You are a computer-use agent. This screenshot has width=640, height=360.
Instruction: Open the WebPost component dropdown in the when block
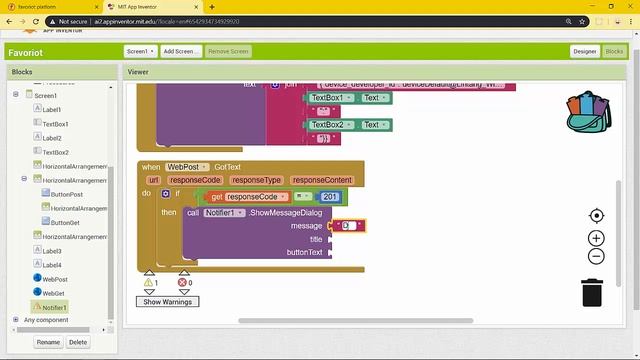click(x=187, y=167)
